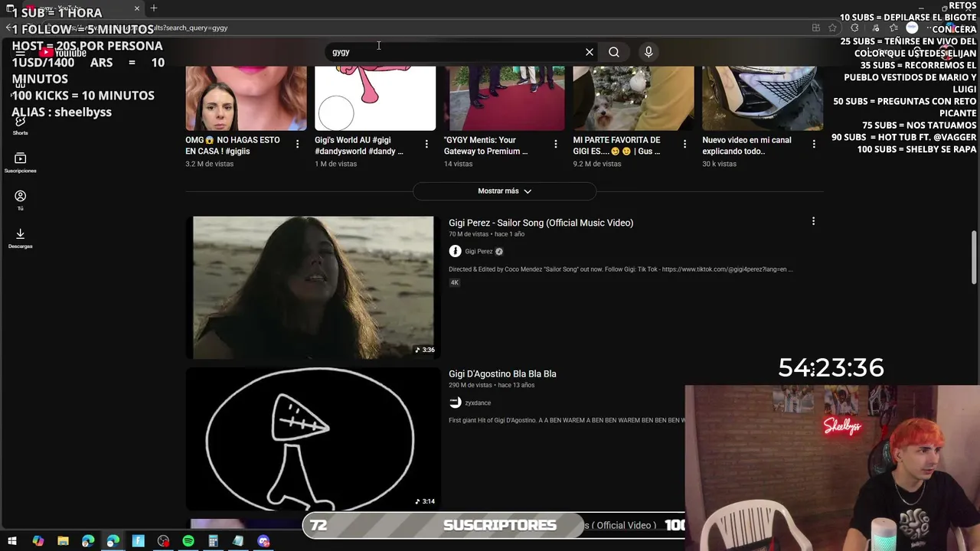Close the 'gygy - YouTube' browser tab

[x=137, y=8]
